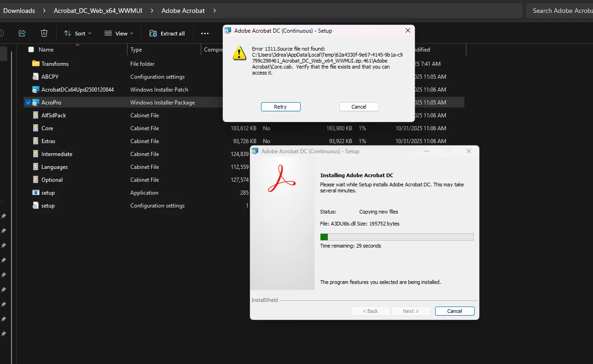Click the Search Adobe Acrobat field

(559, 11)
